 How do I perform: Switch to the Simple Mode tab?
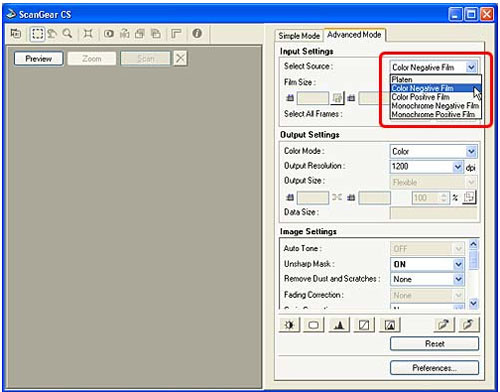click(x=299, y=36)
